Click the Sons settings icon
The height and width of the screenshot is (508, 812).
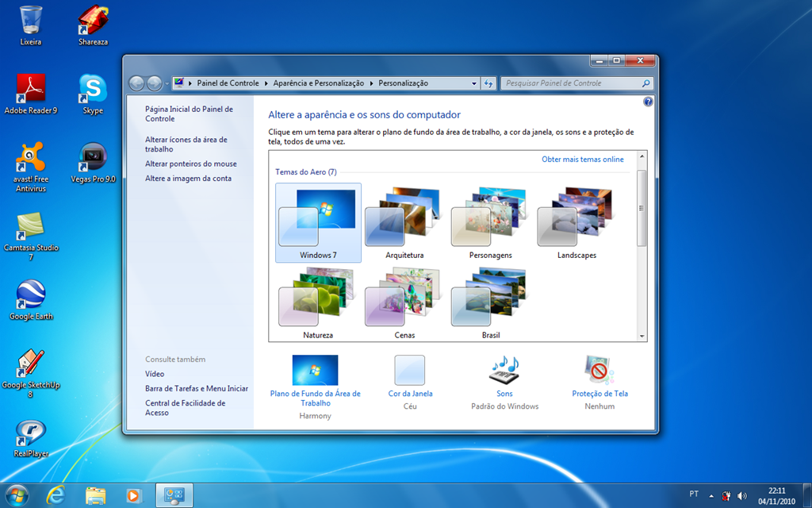point(505,371)
